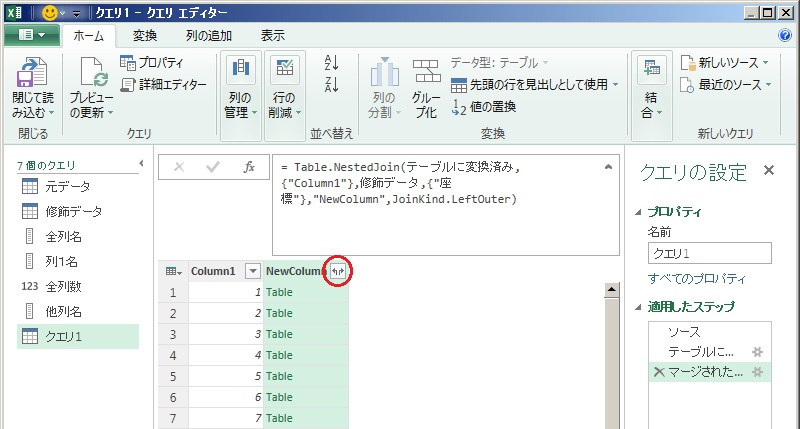The image size is (800, 429).
Task: Open dropdown arrow next to 先頭の行を見出しとして使用
Action: tap(615, 85)
